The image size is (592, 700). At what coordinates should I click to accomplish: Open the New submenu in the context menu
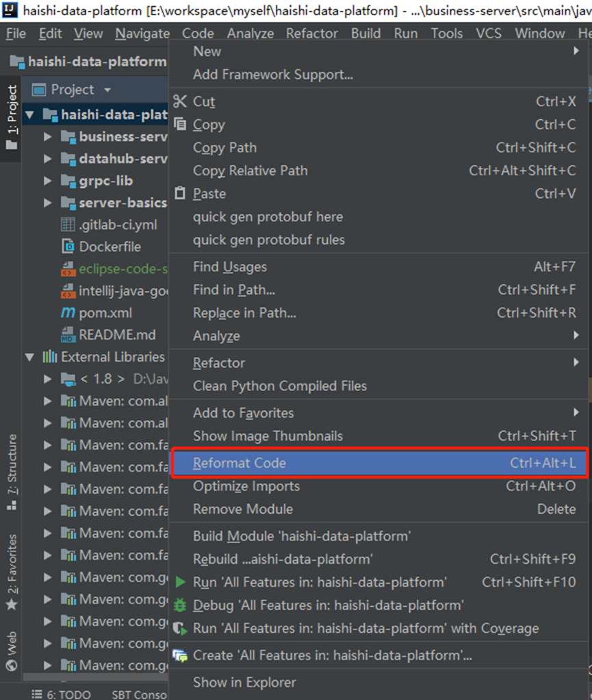click(206, 51)
